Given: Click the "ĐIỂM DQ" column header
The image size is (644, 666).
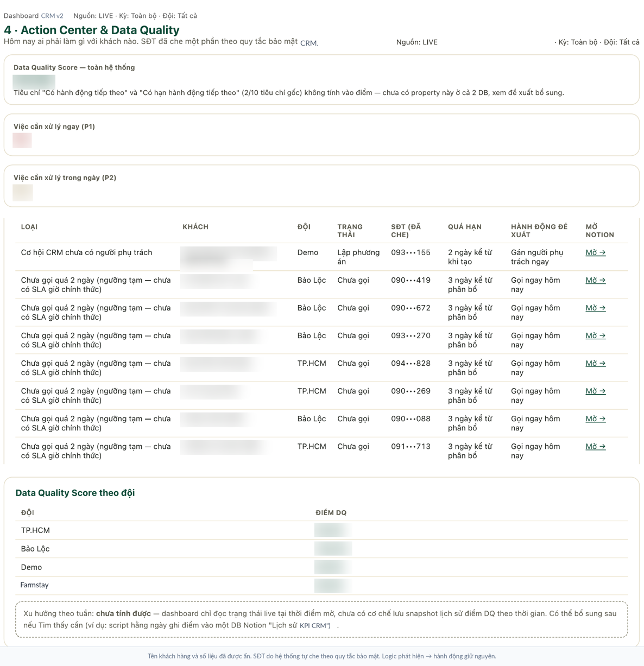Looking at the screenshot, I should [x=331, y=512].
